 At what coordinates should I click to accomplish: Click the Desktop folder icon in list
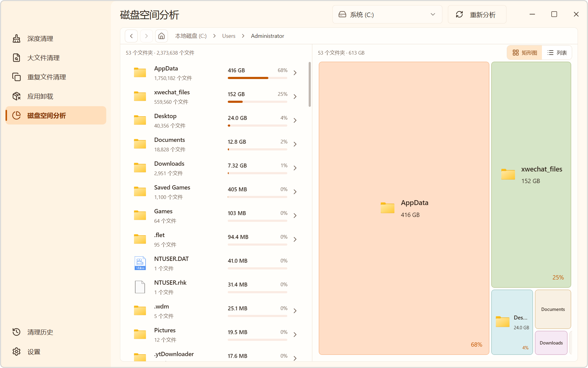click(x=140, y=120)
